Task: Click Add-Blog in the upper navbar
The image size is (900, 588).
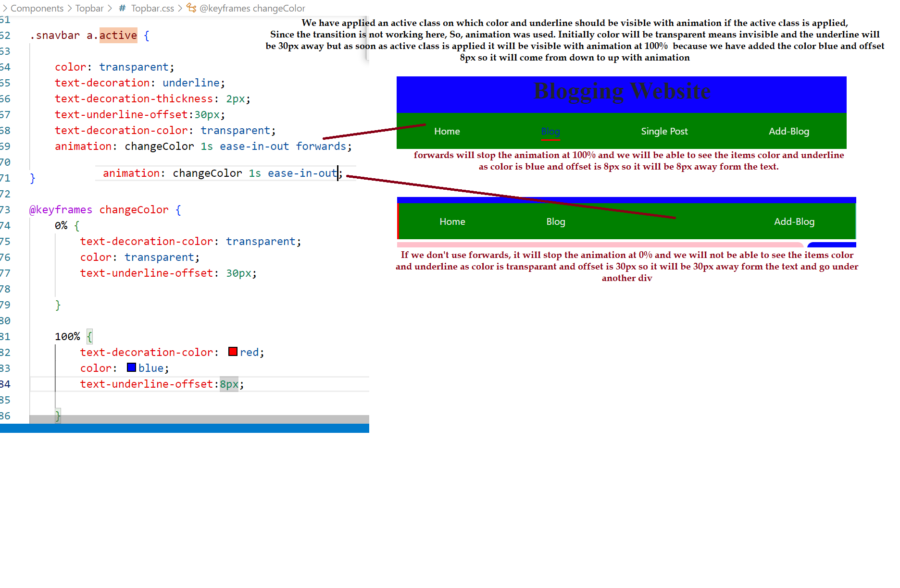Action: [x=789, y=131]
